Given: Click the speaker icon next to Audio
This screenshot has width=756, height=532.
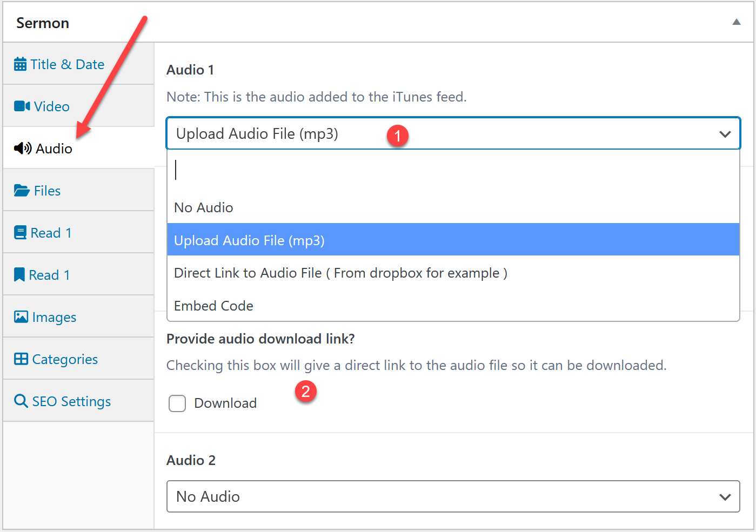Looking at the screenshot, I should pyautogui.click(x=23, y=149).
